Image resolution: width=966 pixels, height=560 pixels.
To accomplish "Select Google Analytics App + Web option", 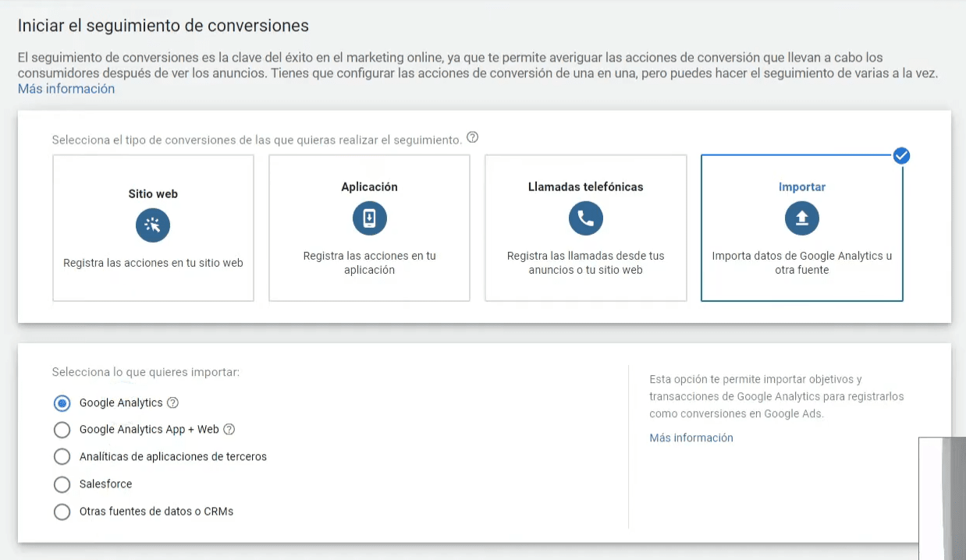I will point(62,430).
